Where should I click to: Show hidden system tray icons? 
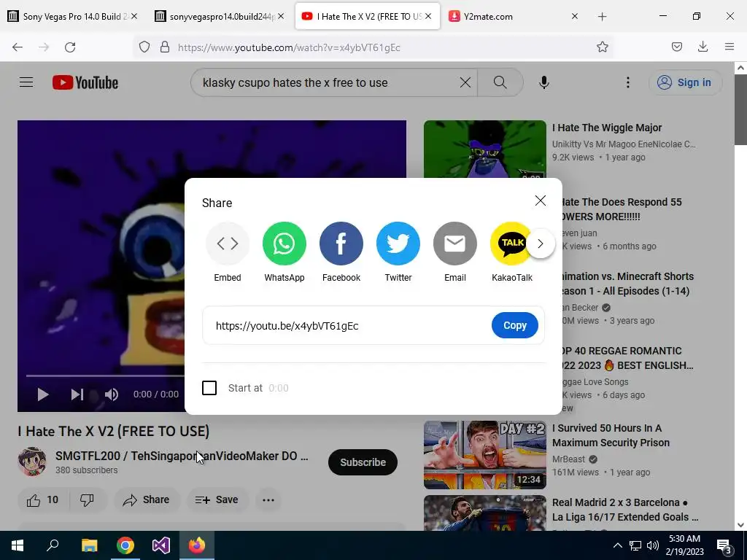coord(617,545)
